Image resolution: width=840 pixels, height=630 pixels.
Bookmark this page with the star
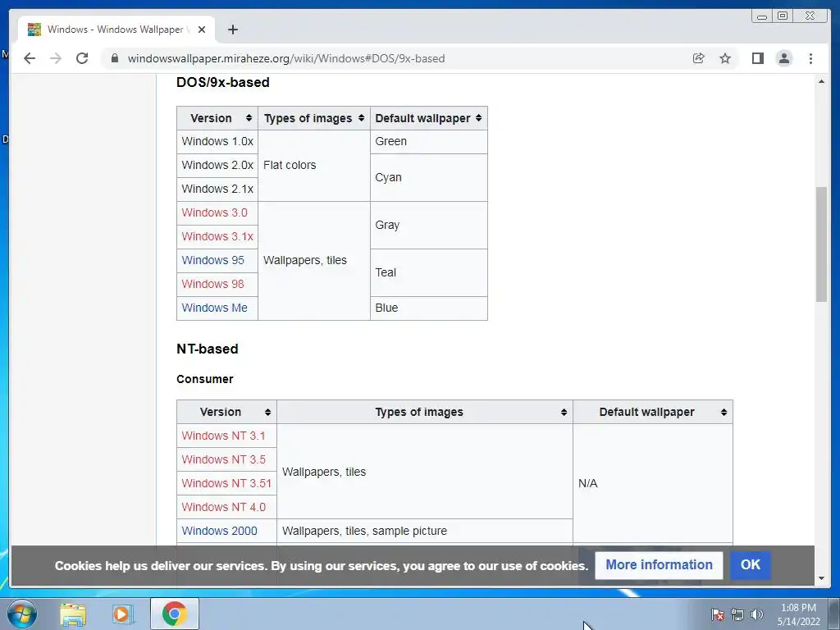725,58
